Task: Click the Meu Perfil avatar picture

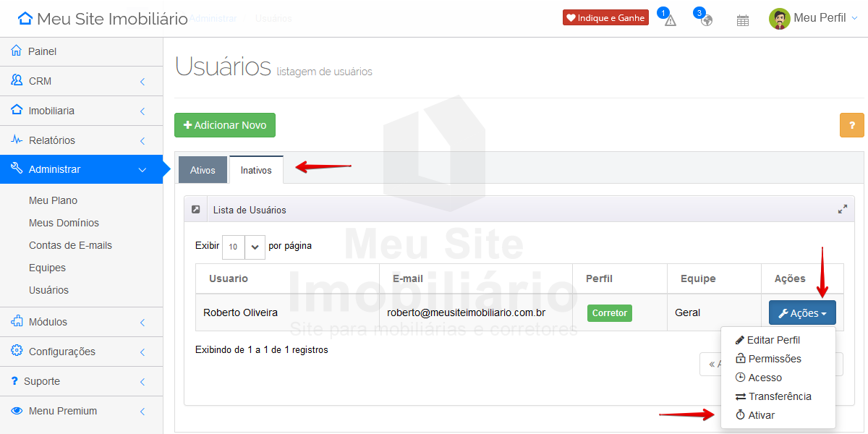Action: click(779, 19)
